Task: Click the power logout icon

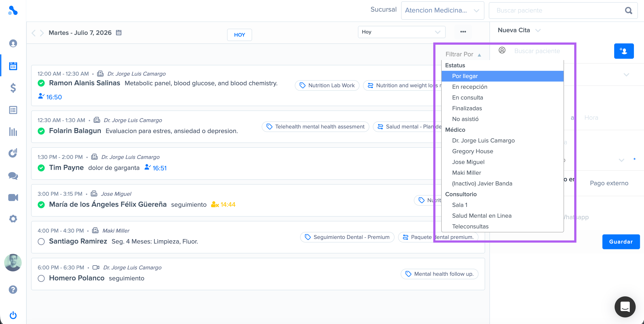Action: click(x=13, y=315)
